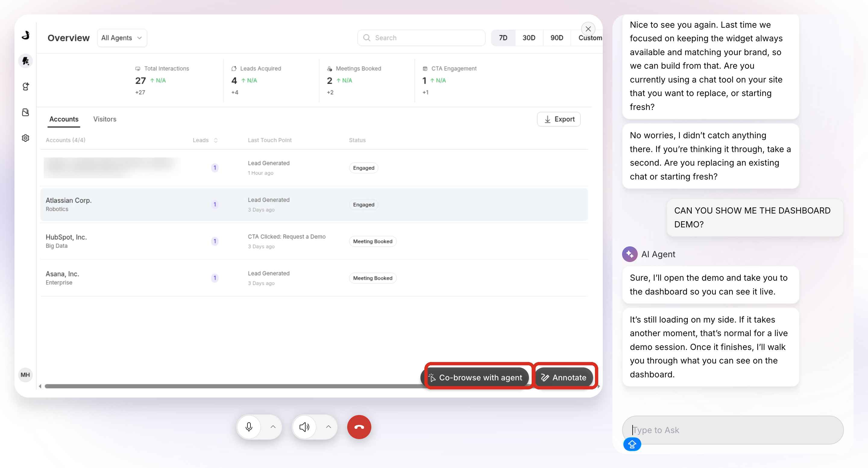The width and height of the screenshot is (868, 468).
Task: Click the AI Agent sparkle avatar
Action: click(629, 254)
